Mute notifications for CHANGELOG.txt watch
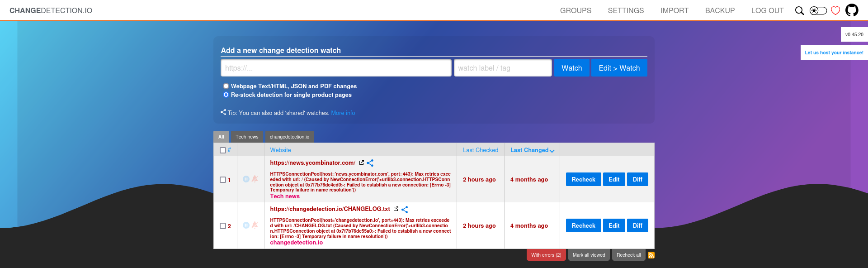Image resolution: width=868 pixels, height=268 pixels. pos(255,225)
